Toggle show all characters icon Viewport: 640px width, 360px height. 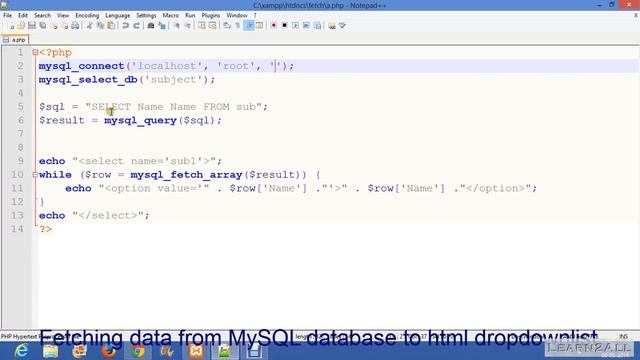click(238, 26)
